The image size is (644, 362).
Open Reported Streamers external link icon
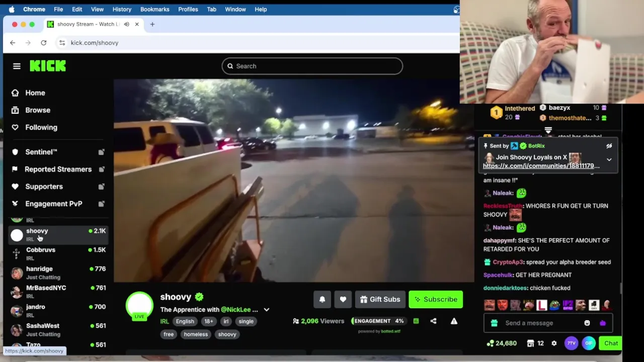[101, 169]
